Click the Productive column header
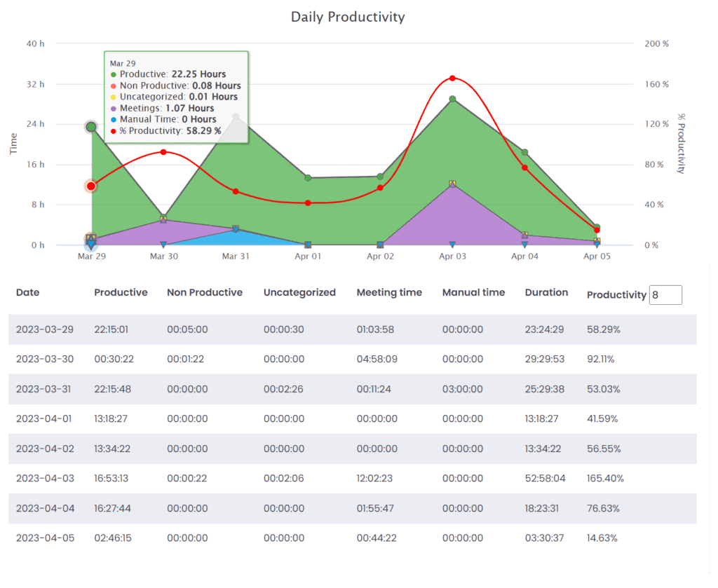 (x=121, y=292)
